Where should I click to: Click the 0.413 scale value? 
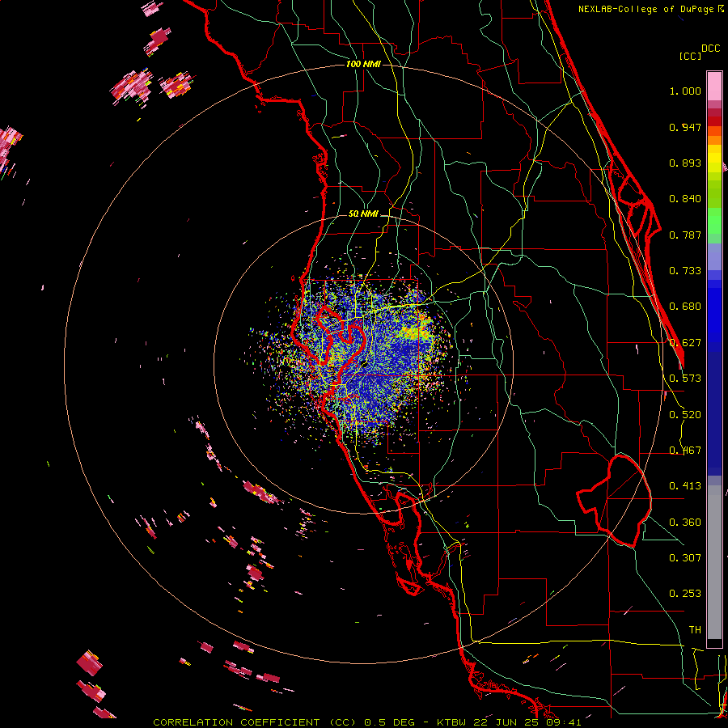point(685,486)
